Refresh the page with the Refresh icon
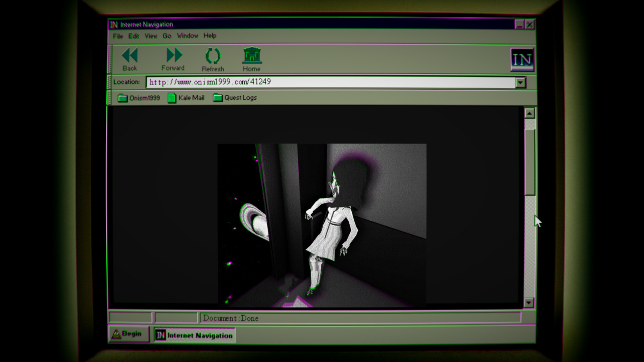 pos(213,56)
